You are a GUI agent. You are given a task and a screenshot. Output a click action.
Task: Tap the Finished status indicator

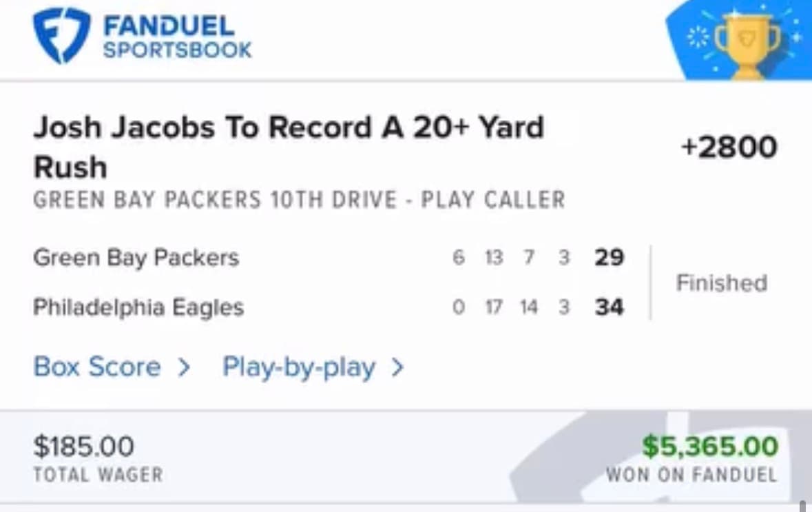721,283
